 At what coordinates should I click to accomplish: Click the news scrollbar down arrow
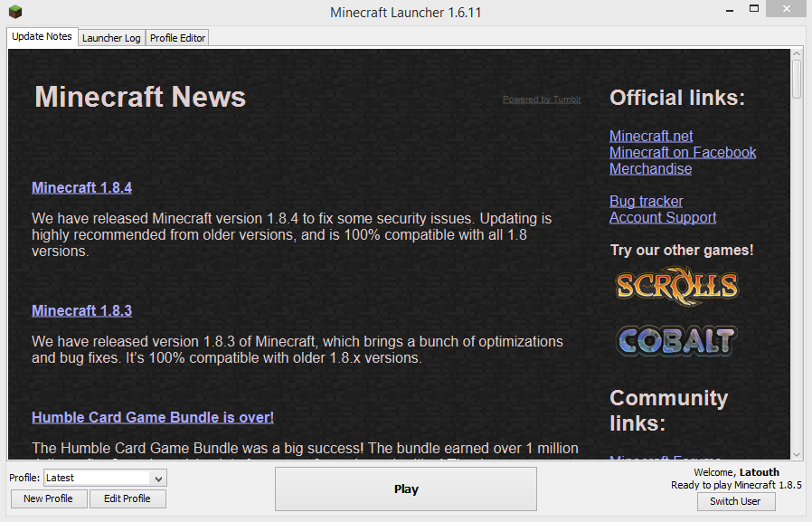[797, 455]
